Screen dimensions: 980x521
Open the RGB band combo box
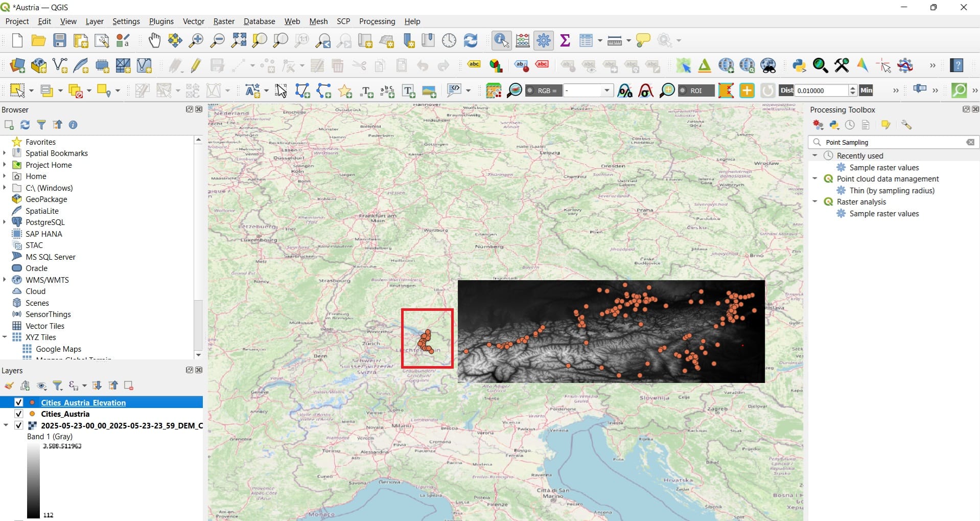[x=588, y=90]
